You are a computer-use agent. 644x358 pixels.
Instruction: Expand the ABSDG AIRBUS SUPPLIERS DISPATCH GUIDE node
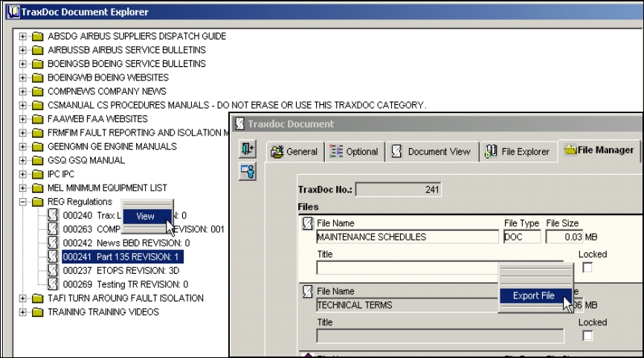tap(22, 36)
